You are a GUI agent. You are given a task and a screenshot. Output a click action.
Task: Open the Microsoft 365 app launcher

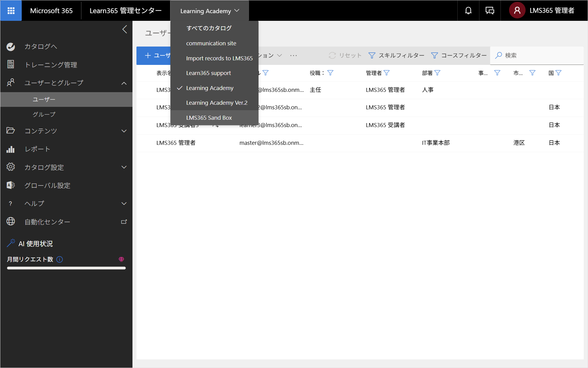11,11
